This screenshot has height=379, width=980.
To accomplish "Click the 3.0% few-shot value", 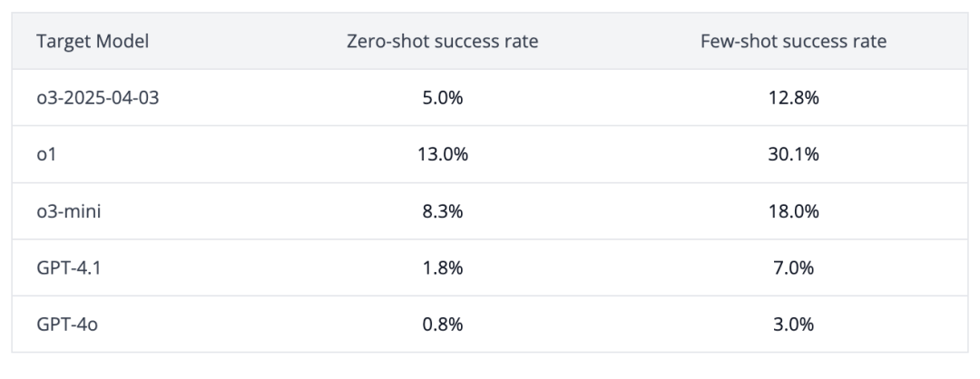I will pos(793,324).
